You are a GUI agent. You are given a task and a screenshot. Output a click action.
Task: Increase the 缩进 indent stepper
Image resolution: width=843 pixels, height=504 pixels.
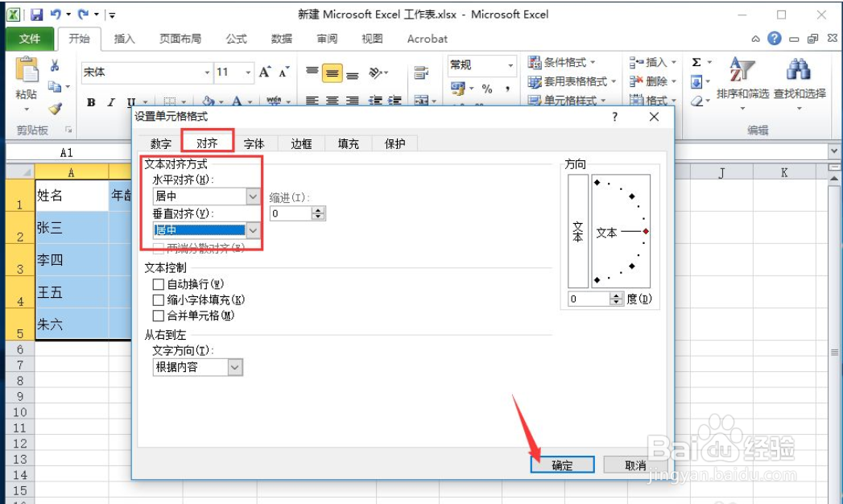pyautogui.click(x=319, y=210)
